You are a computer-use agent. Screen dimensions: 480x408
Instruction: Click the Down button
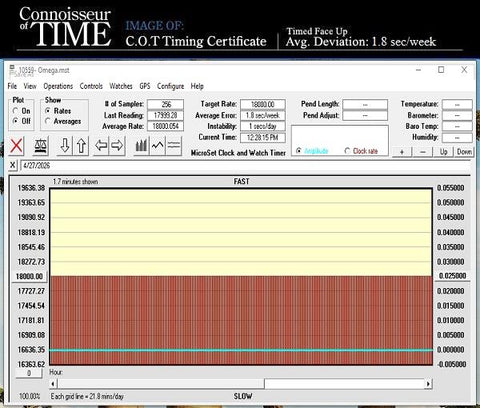[x=464, y=152]
